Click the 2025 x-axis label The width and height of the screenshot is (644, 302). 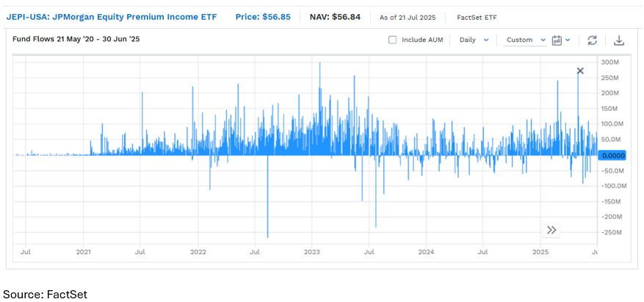point(541,251)
